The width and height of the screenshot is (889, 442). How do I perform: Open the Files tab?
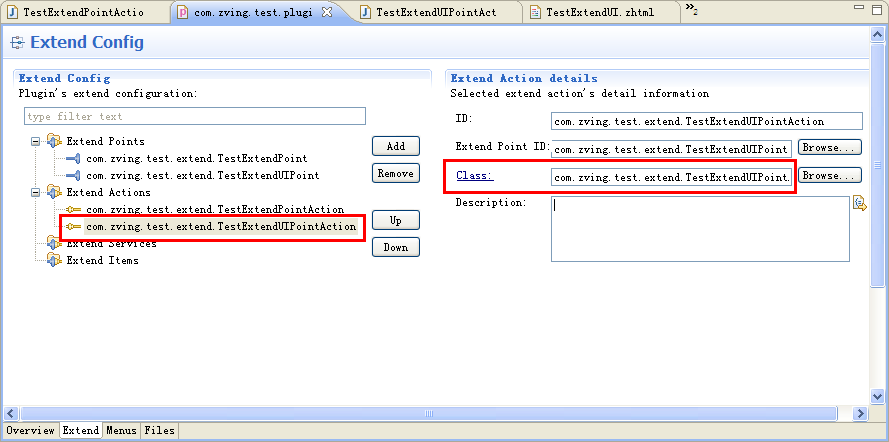pyautogui.click(x=158, y=431)
